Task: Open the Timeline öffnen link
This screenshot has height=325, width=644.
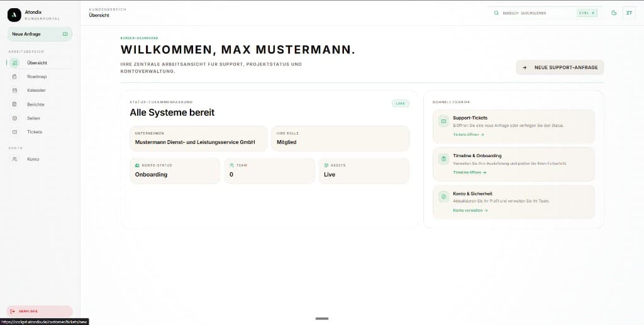Action: [470, 172]
